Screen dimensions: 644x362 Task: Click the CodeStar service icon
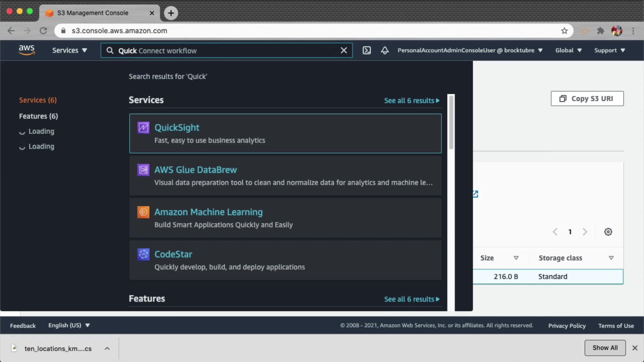pos(143,254)
